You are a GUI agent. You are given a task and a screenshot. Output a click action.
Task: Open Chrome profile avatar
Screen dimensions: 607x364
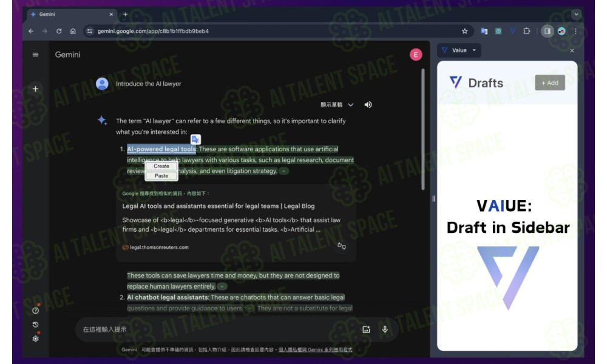561,31
